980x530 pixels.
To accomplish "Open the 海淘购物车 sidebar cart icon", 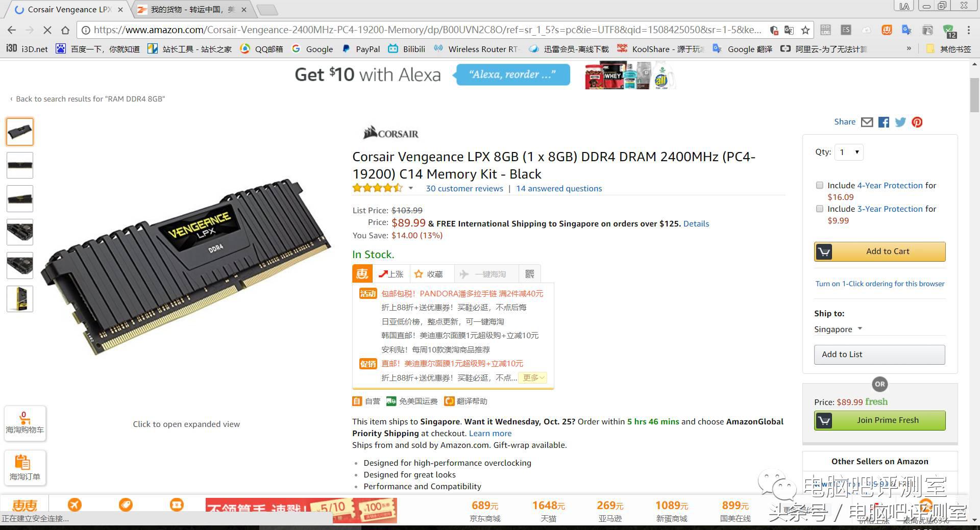I will click(25, 423).
